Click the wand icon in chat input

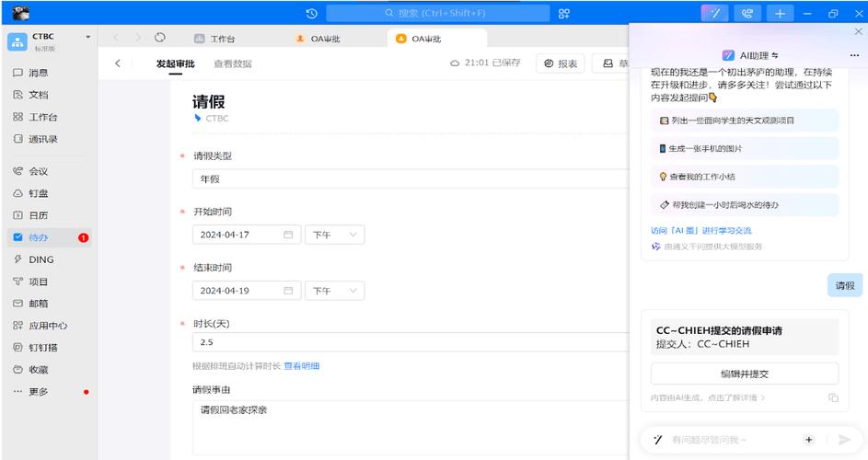(x=657, y=440)
